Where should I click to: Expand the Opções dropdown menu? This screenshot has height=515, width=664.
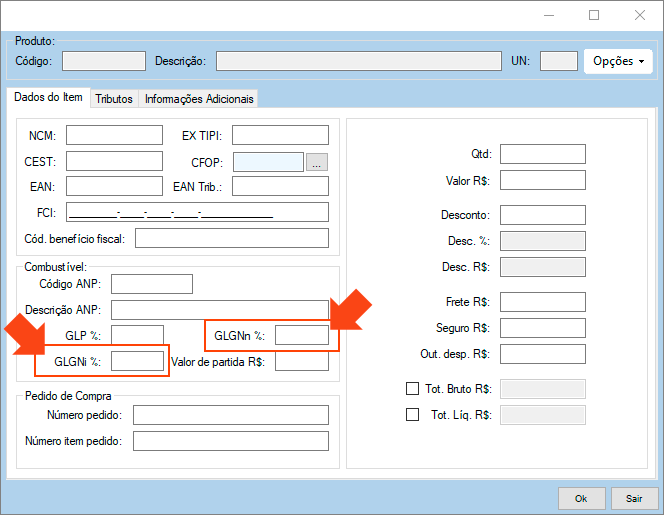click(x=618, y=61)
